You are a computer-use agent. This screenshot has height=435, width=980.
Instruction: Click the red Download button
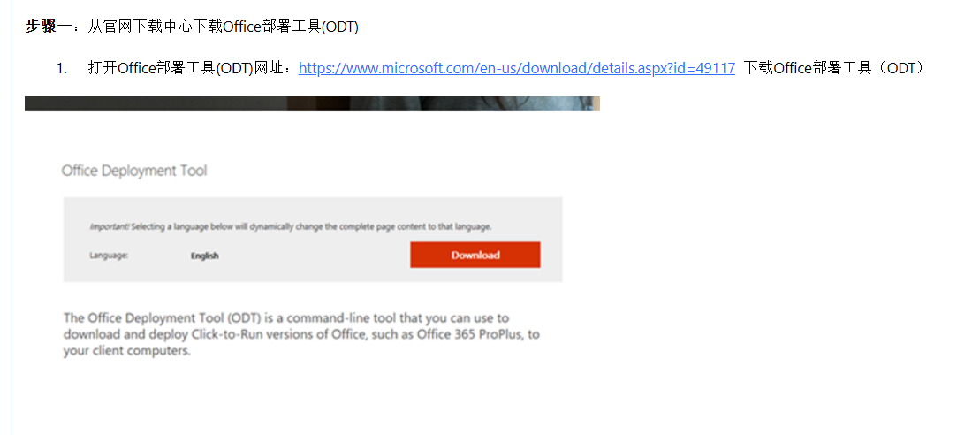coord(475,255)
